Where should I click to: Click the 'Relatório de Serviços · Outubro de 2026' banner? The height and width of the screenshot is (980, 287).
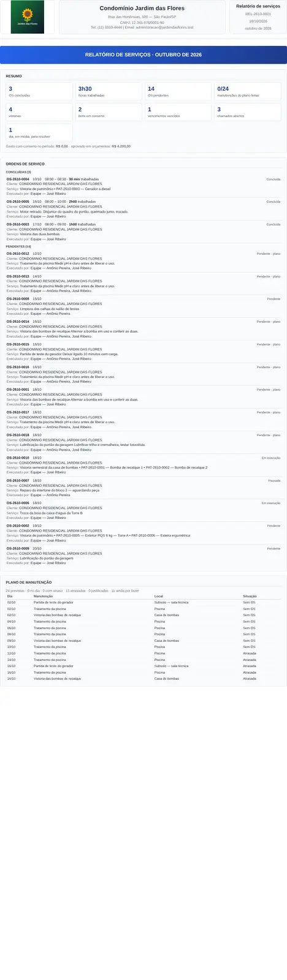click(143, 55)
